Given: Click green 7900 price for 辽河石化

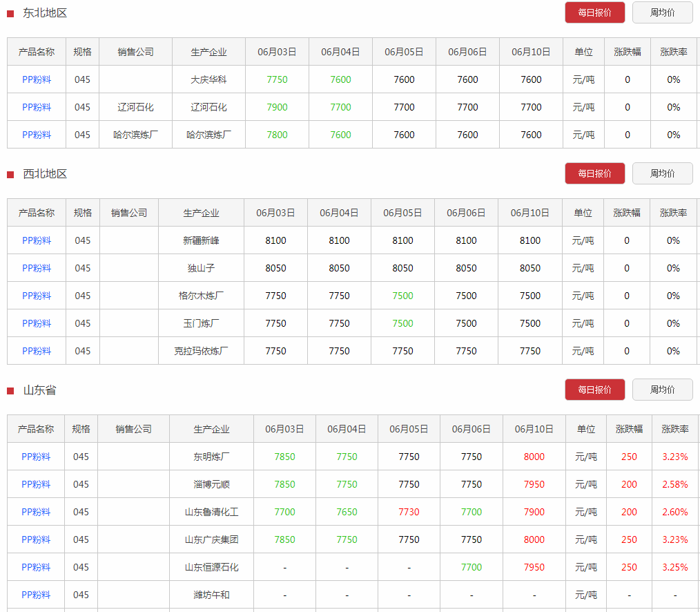Looking at the screenshot, I should point(277,107).
